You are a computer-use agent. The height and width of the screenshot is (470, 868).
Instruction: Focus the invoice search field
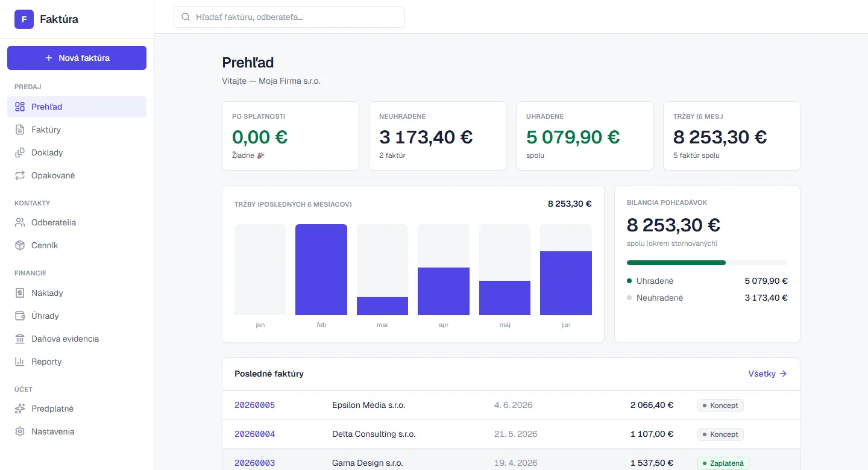tap(289, 17)
